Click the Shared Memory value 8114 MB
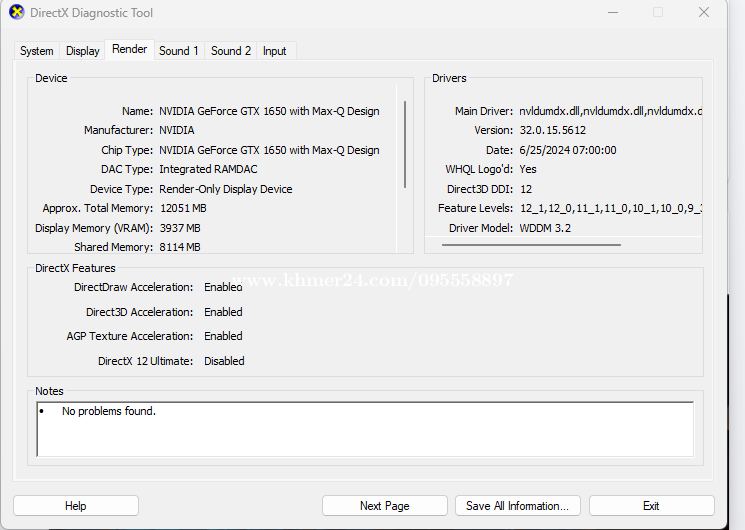Viewport: 745px width, 530px height. click(180, 247)
